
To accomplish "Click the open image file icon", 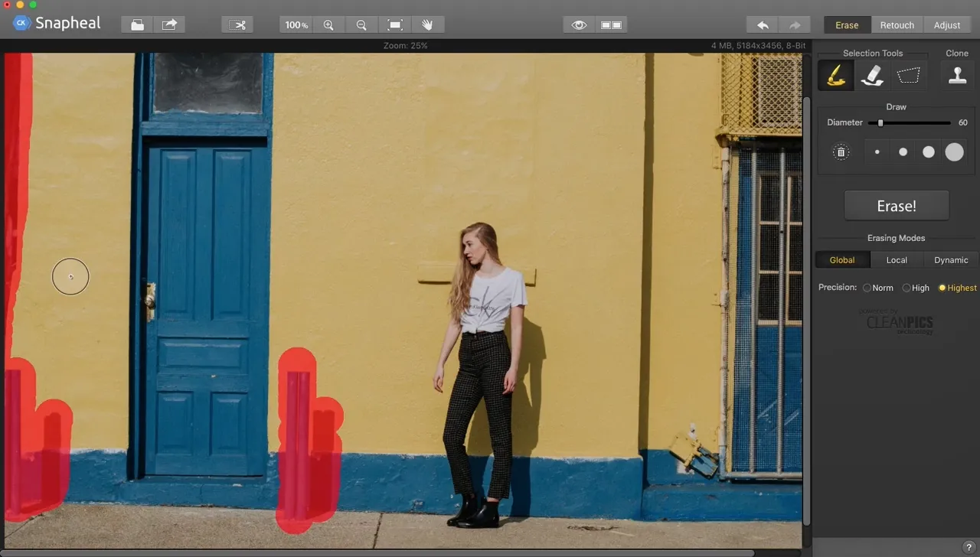I will tap(137, 24).
